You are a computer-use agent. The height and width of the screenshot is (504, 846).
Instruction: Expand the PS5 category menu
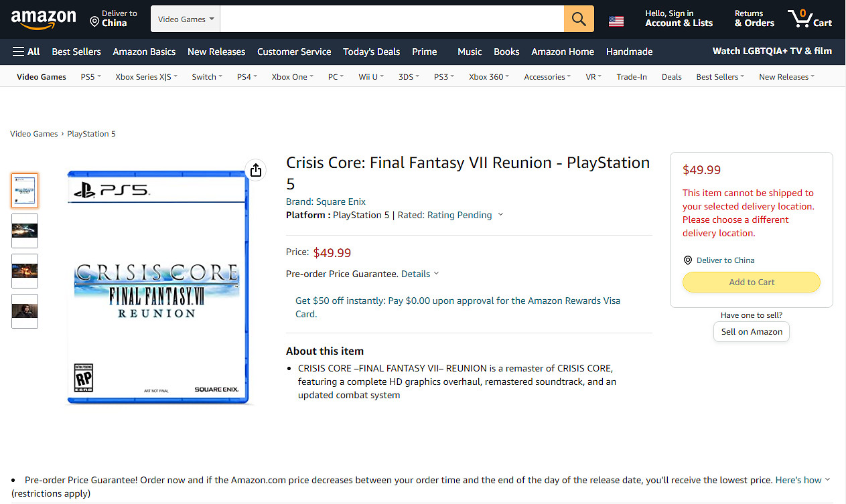coord(90,77)
